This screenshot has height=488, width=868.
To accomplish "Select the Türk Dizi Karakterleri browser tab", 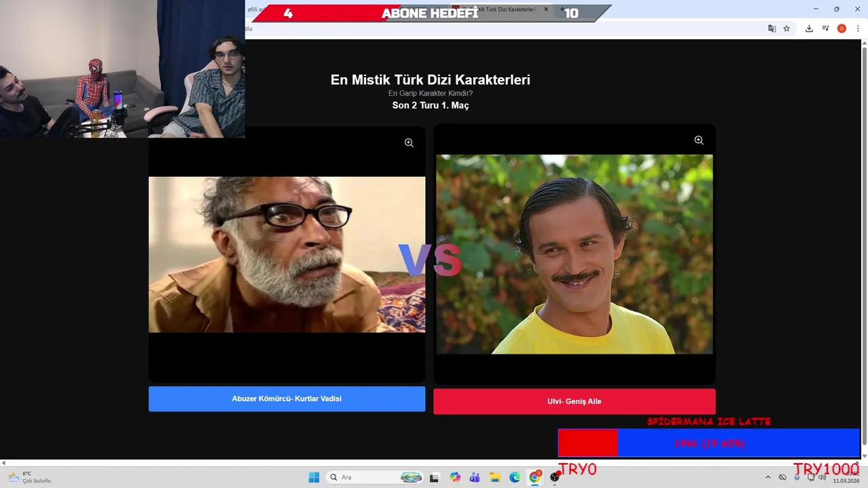I will [502, 9].
